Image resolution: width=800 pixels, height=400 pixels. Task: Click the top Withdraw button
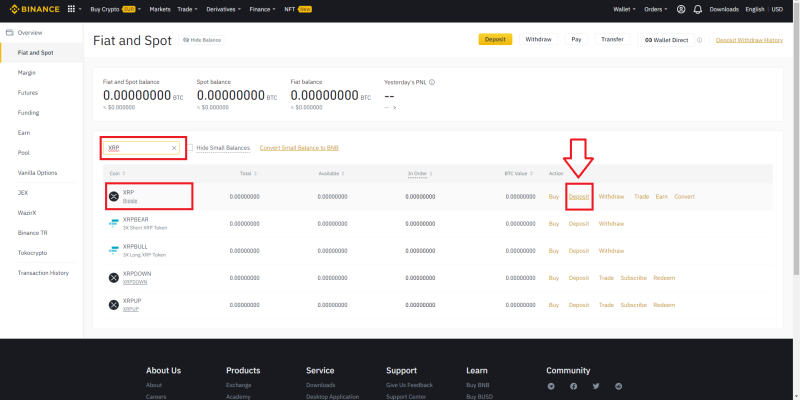538,39
